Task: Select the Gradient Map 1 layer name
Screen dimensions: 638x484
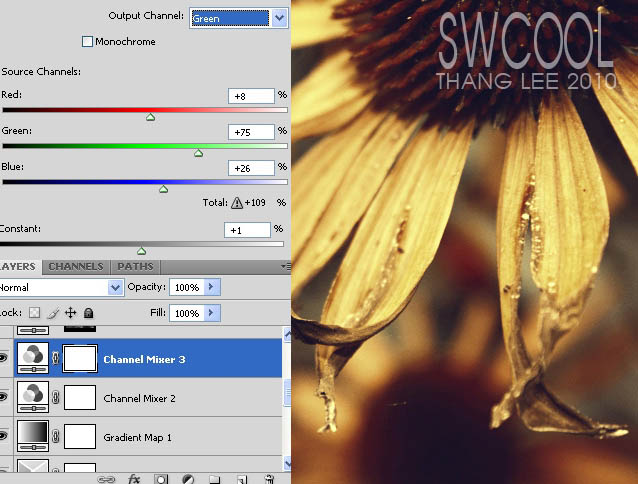Action: point(138,437)
